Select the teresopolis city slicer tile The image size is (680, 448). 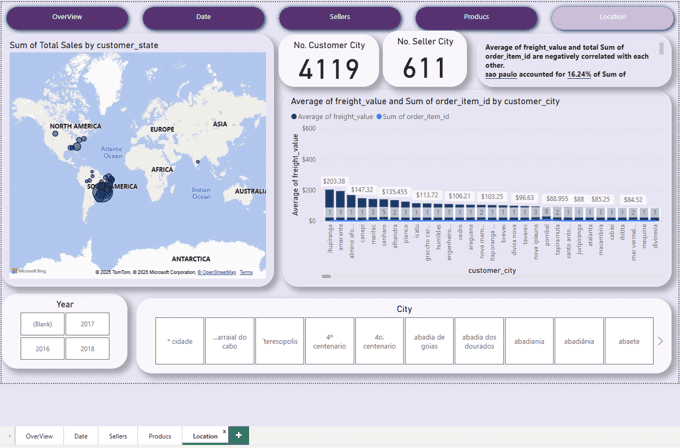point(279,341)
